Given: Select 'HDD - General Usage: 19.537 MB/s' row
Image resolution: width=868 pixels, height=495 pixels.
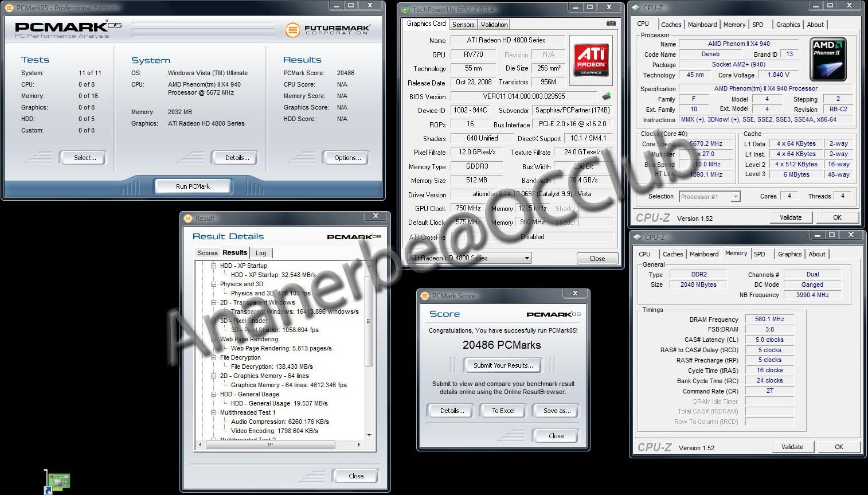Looking at the screenshot, I should tap(280, 403).
